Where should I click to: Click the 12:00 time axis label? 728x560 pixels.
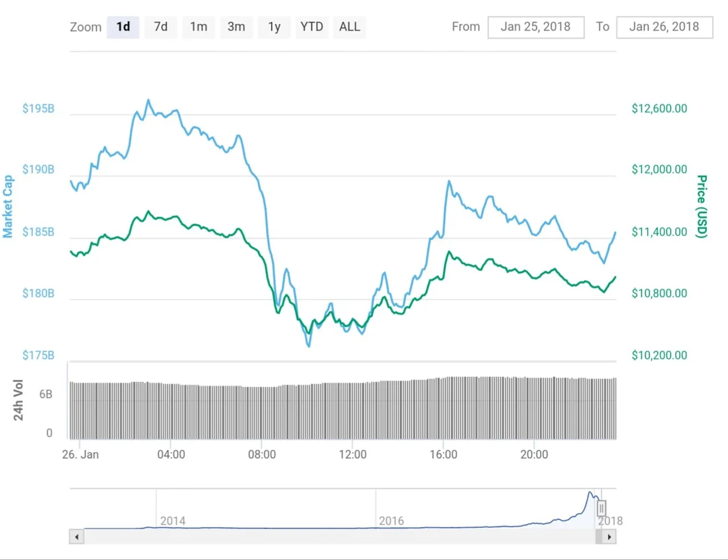point(353,455)
